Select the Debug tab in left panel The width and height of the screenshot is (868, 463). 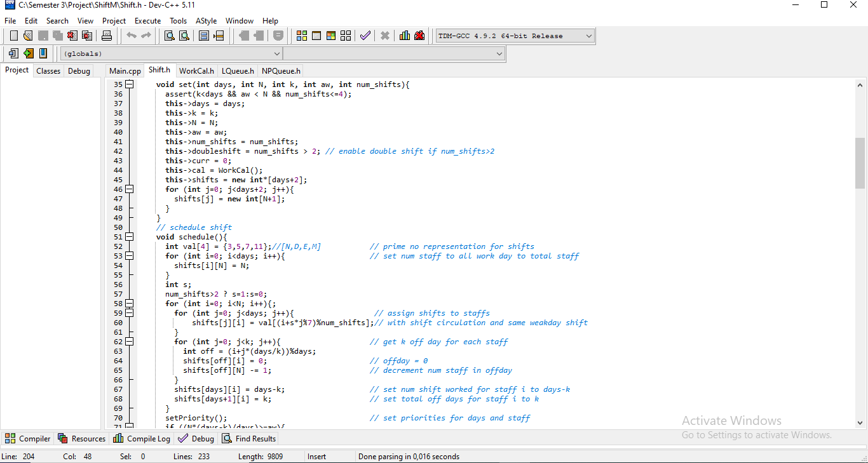pos(79,71)
